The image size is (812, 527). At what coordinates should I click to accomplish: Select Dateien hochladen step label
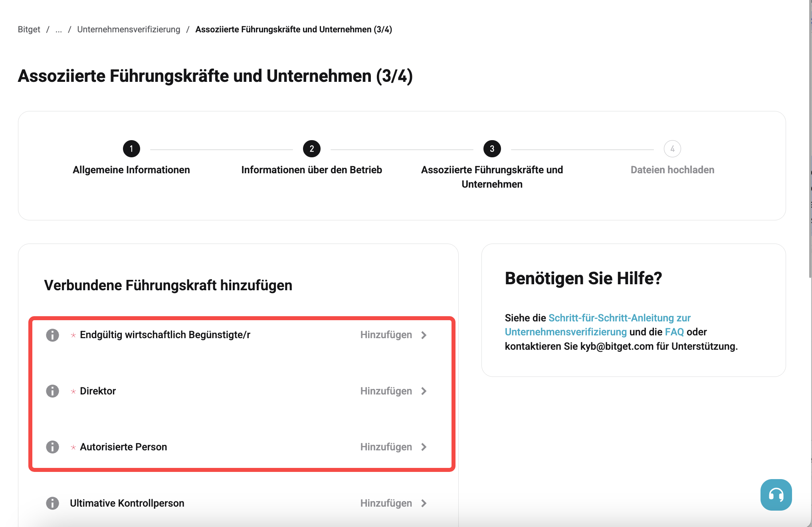pyautogui.click(x=672, y=170)
